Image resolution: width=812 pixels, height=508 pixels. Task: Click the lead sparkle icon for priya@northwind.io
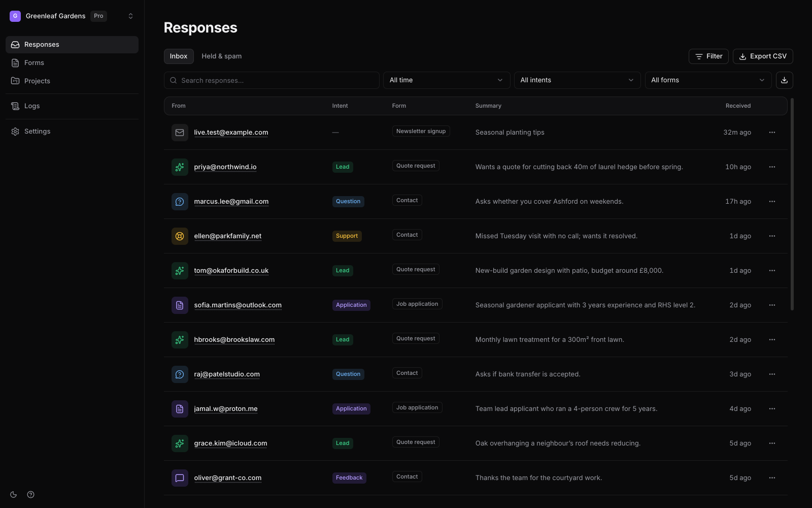pyautogui.click(x=180, y=167)
